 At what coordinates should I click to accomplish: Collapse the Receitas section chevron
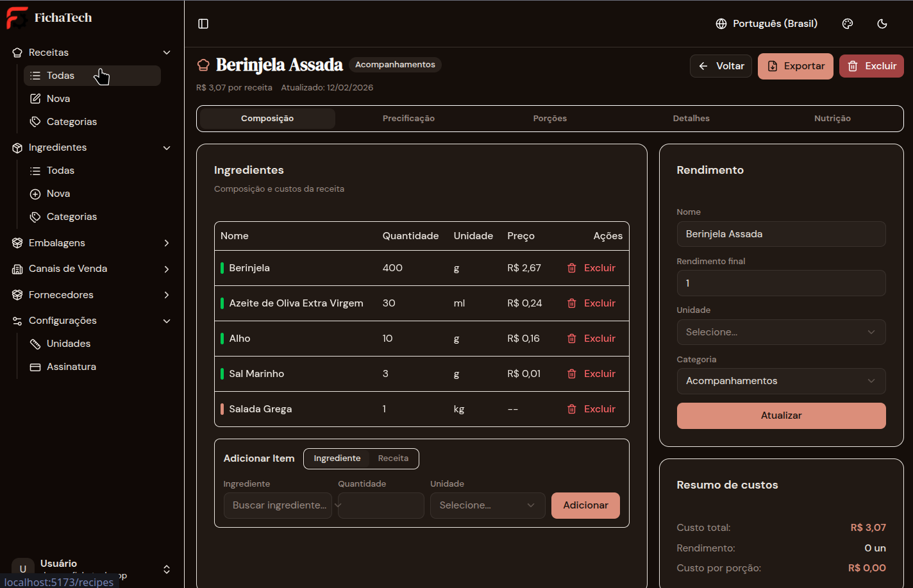167,52
